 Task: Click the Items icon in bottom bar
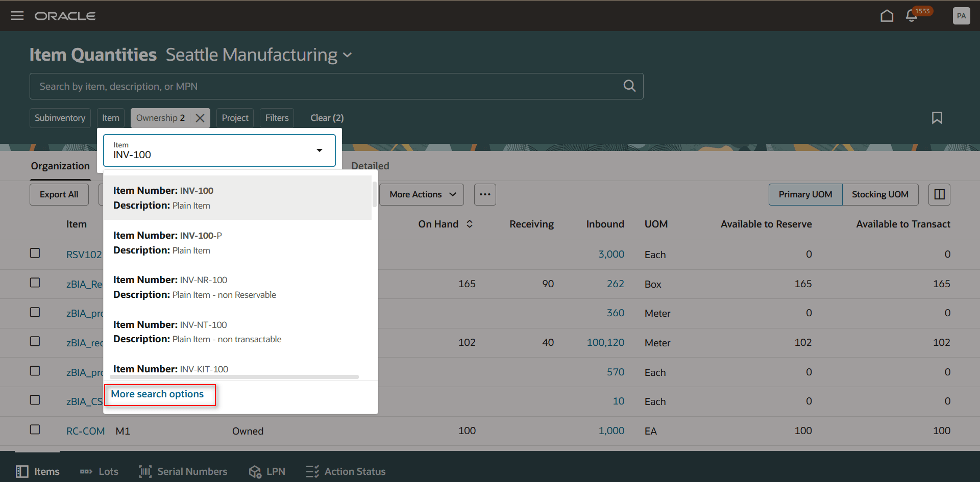tap(22, 471)
